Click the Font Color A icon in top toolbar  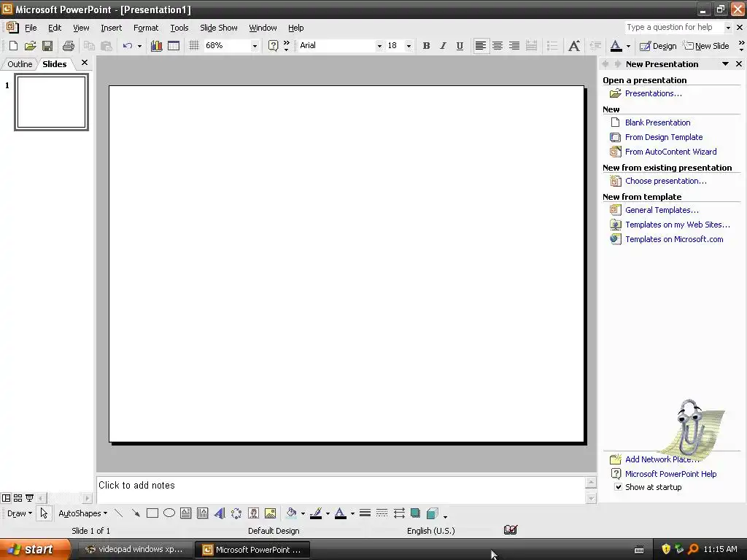point(616,46)
